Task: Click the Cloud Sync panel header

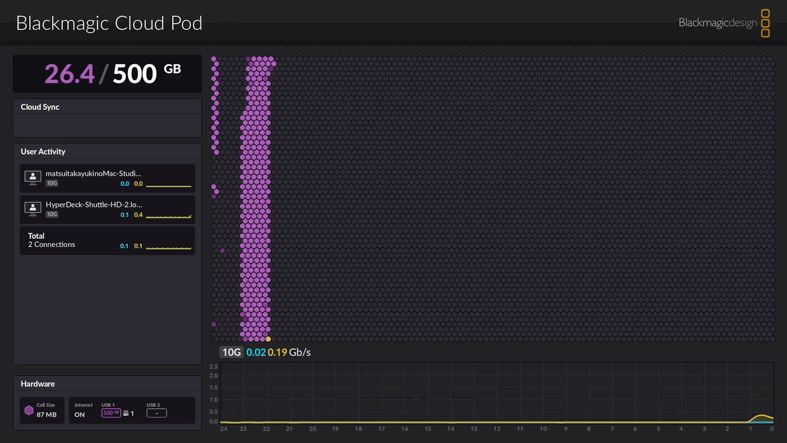Action: [x=107, y=107]
